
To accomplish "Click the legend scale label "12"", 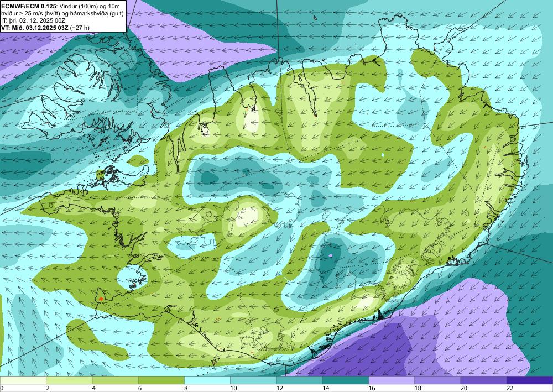I will [280, 388].
